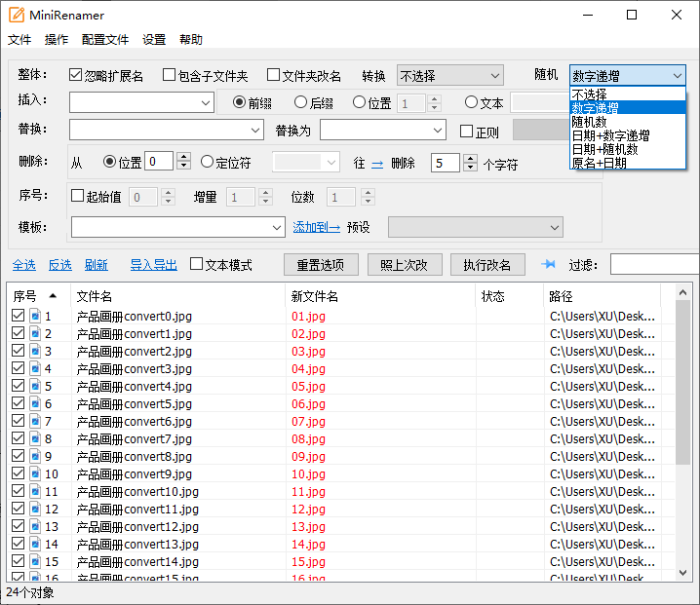Choose 日期+数字递增 in the dropdown list
Viewport: 700px width, 605px height.
coord(628,135)
